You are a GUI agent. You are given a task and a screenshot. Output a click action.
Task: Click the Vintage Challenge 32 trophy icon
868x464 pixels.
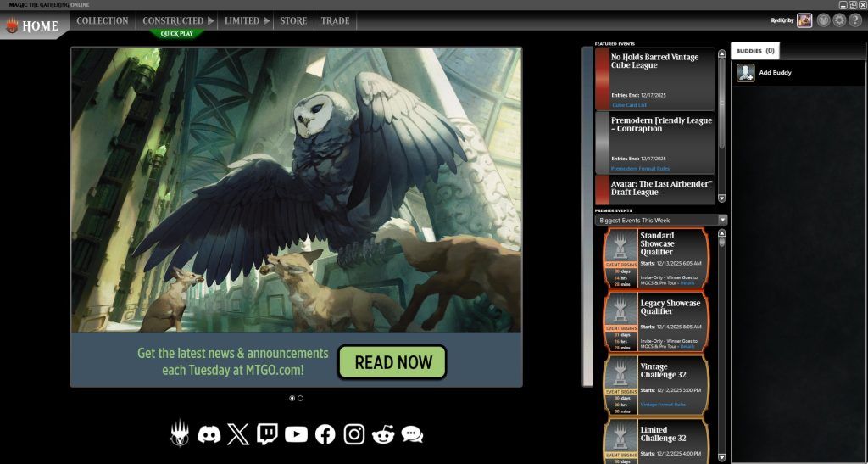pos(621,372)
